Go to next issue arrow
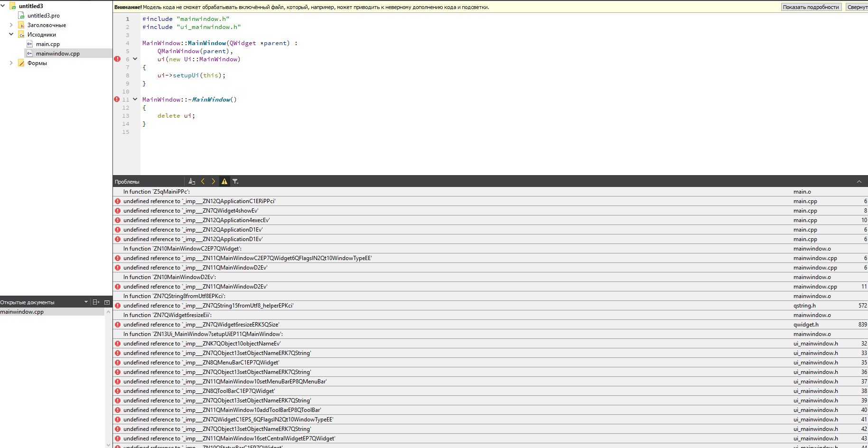 coord(214,181)
